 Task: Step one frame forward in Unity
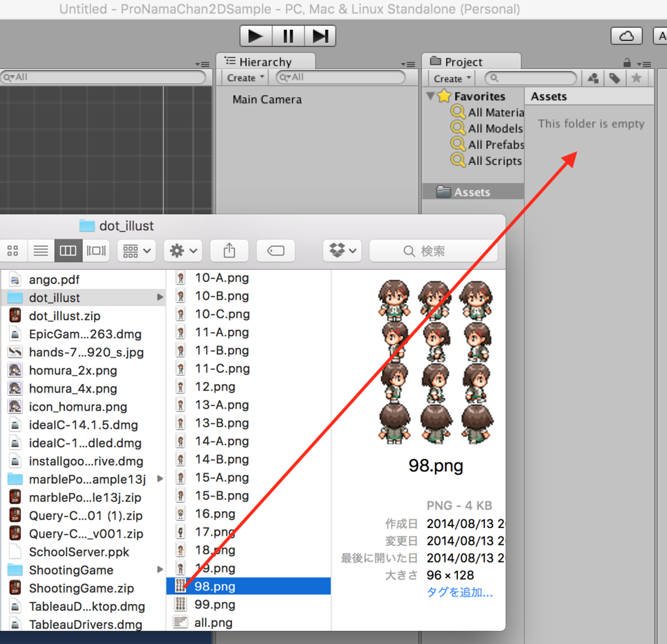pyautogui.click(x=320, y=36)
